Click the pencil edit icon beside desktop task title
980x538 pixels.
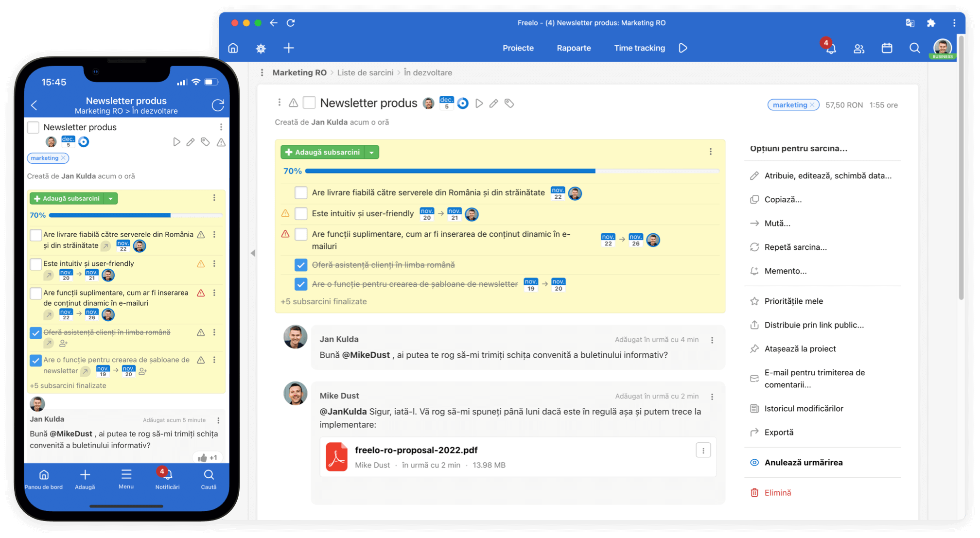494,104
